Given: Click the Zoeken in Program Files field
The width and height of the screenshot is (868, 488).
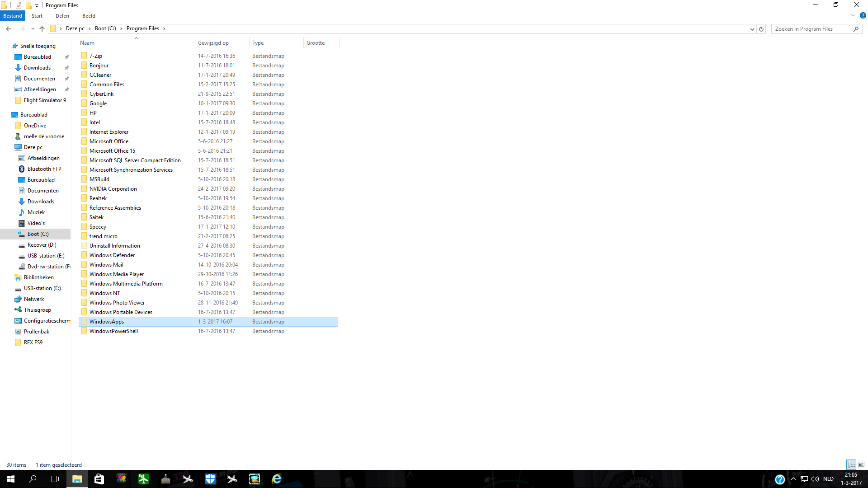Looking at the screenshot, I should [813, 29].
